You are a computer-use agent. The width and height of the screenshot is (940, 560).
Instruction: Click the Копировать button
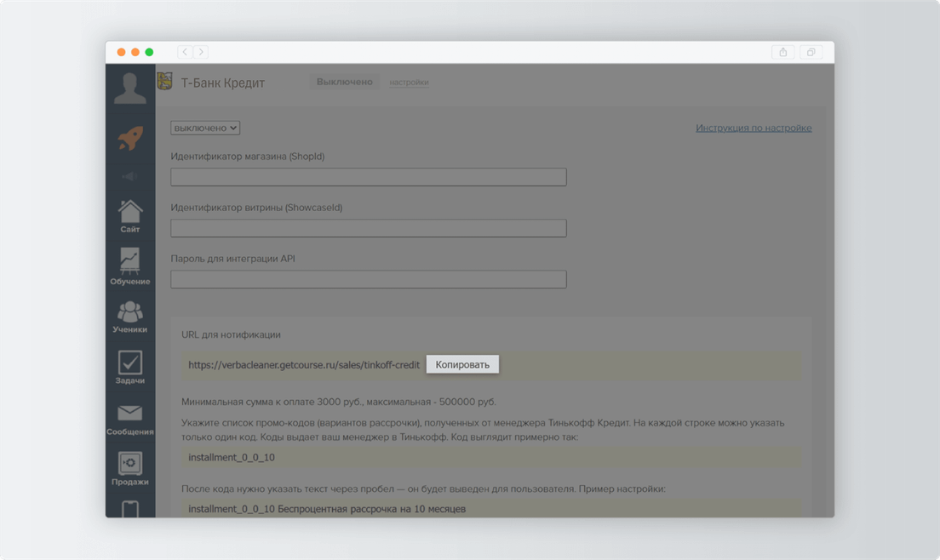pyautogui.click(x=462, y=365)
